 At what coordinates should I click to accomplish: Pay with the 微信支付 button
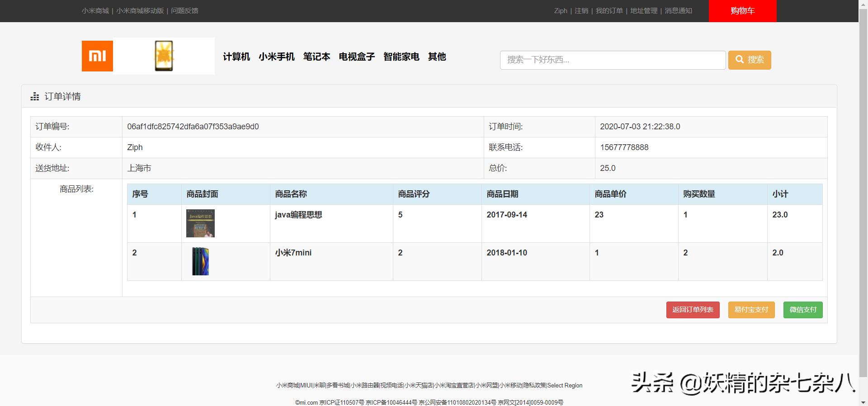tap(803, 310)
